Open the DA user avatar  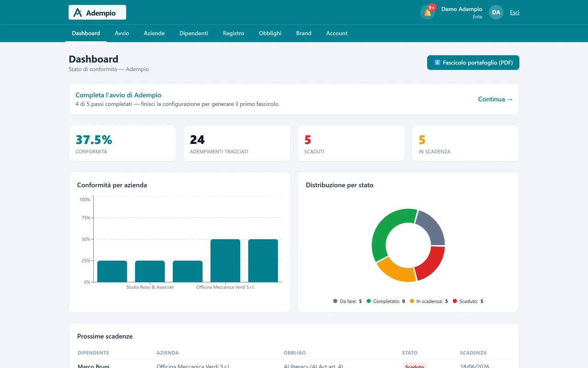tap(496, 12)
